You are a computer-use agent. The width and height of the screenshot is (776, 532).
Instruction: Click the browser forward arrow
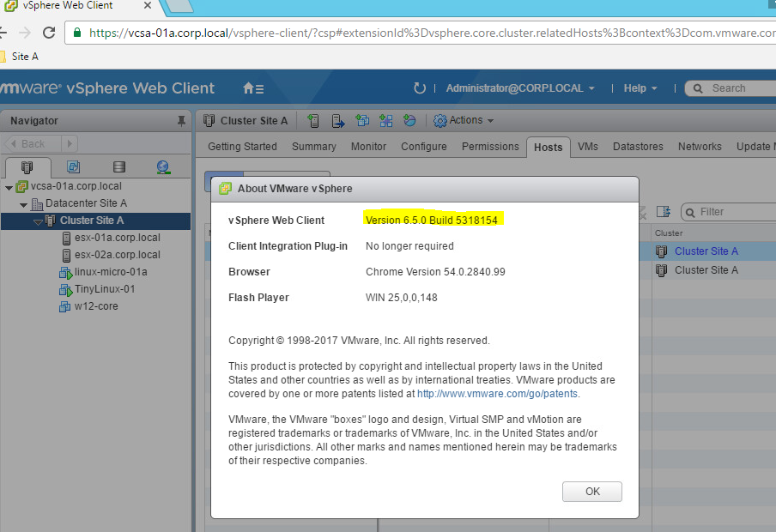point(25,33)
